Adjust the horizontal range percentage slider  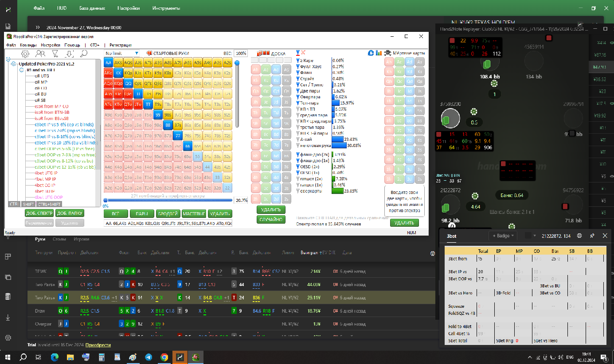[168, 200]
